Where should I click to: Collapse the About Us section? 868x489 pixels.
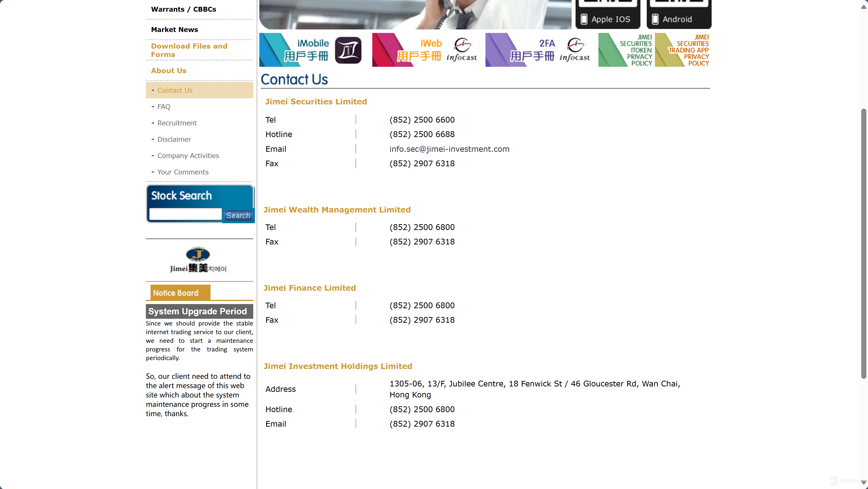click(x=169, y=71)
